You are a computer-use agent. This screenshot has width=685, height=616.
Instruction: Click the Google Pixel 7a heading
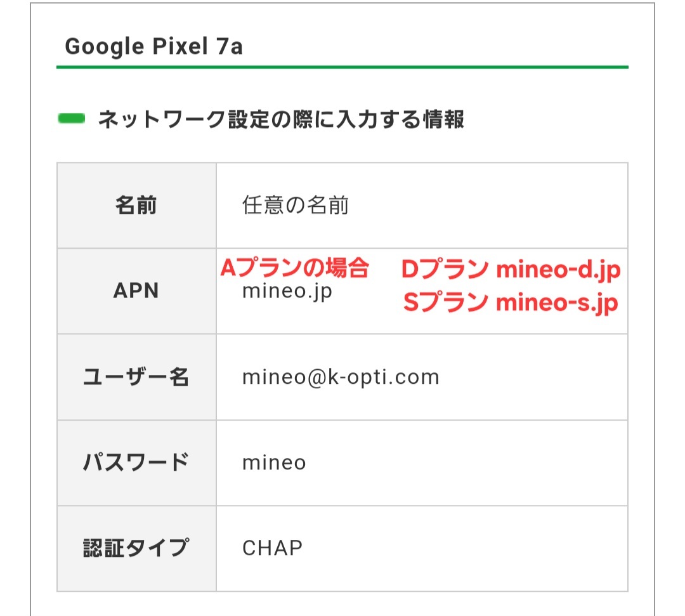click(x=153, y=47)
